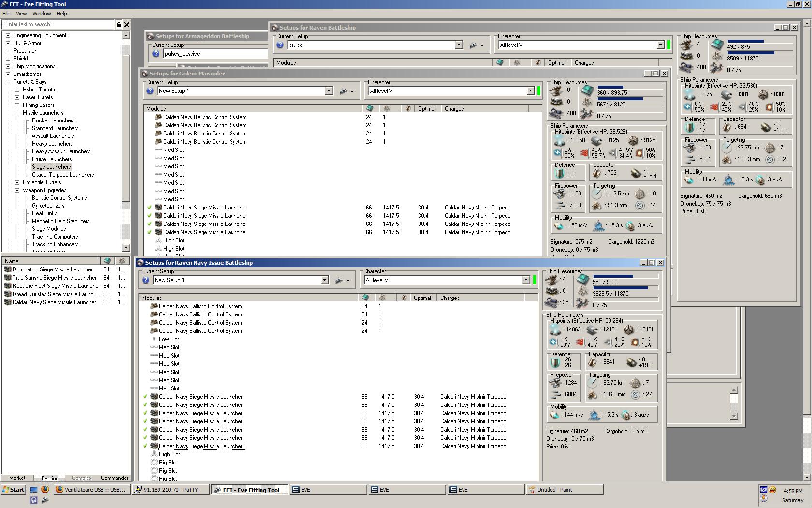Image resolution: width=812 pixels, height=508 pixels.
Task: Switch to the Market tab
Action: tap(17, 478)
